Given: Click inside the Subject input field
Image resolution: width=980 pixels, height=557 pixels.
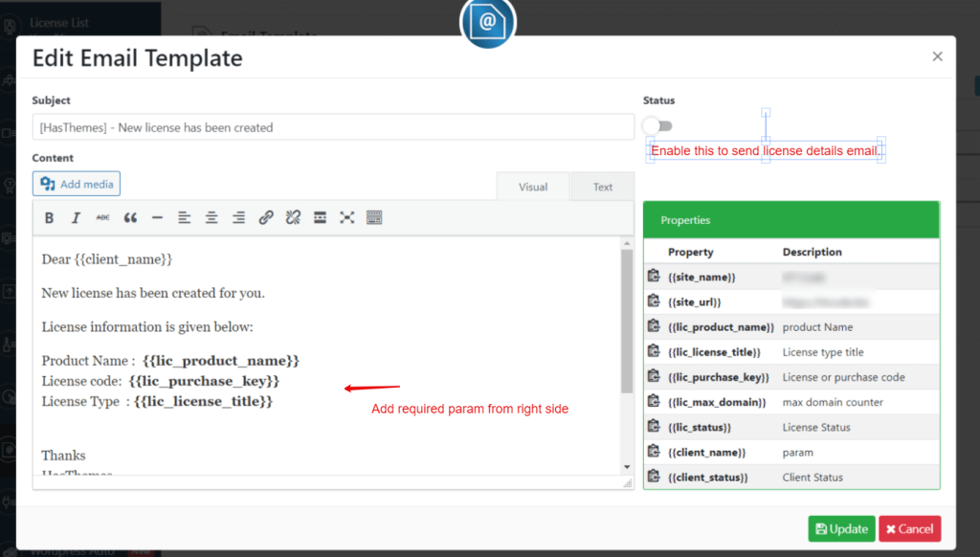Looking at the screenshot, I should pyautogui.click(x=332, y=126).
